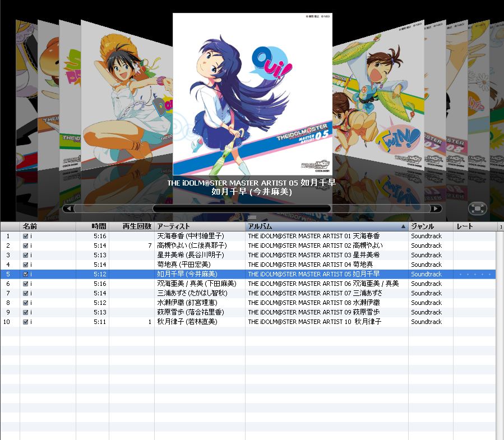504x440 pixels.
Task: Click album MASTER ARTIST 02 高槻やよい
Action: [x=315, y=246]
